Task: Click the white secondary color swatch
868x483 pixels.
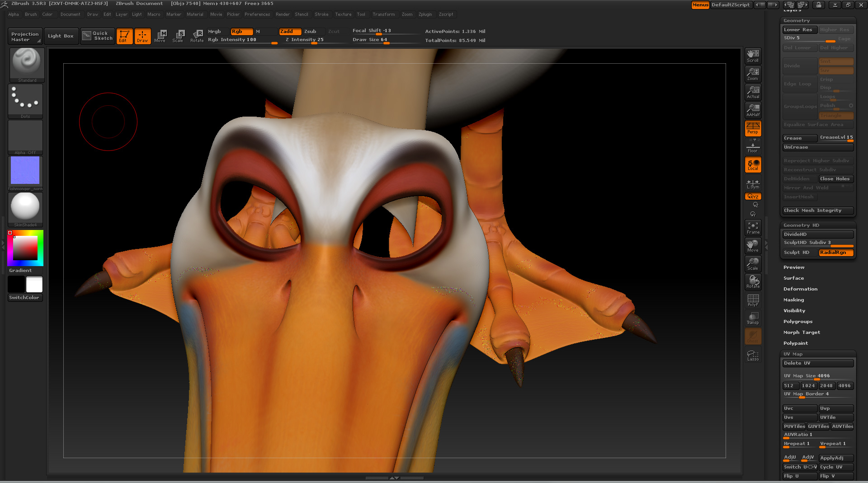Action: (x=34, y=285)
